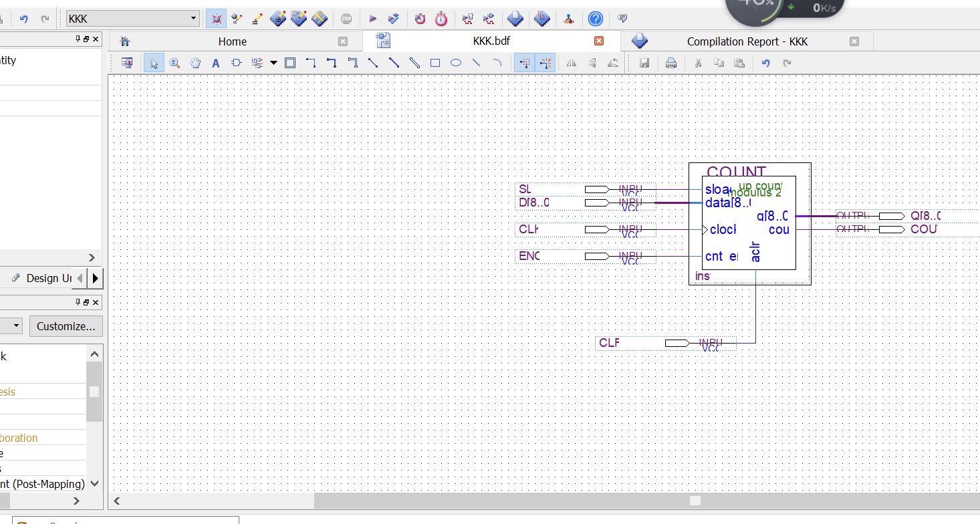Close the KKK.bdf tab
This screenshot has width=980, height=524.
(x=599, y=41)
